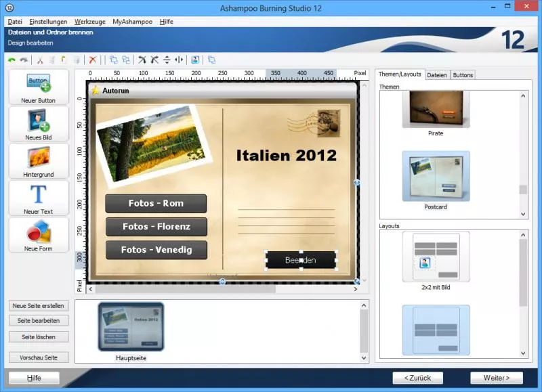Create a shape with Neue Form
The image size is (542, 392).
coord(39,235)
